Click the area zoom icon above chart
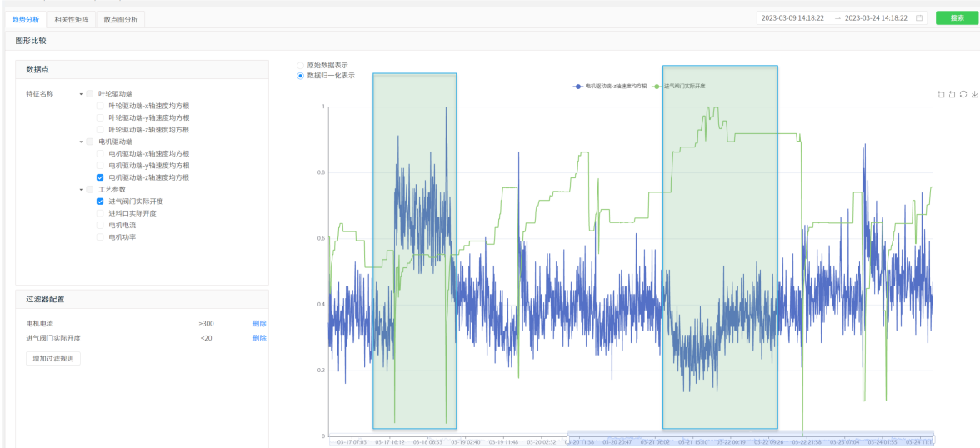The height and width of the screenshot is (448, 980). [941, 94]
